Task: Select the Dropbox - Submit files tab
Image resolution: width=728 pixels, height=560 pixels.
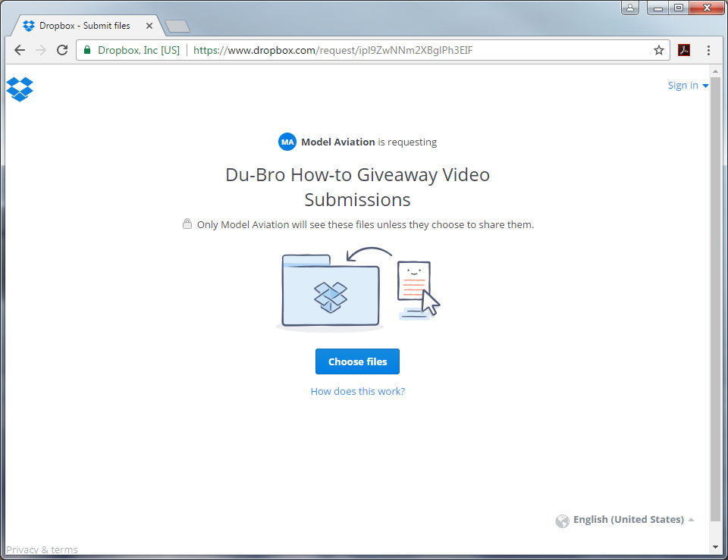Action: pos(83,26)
